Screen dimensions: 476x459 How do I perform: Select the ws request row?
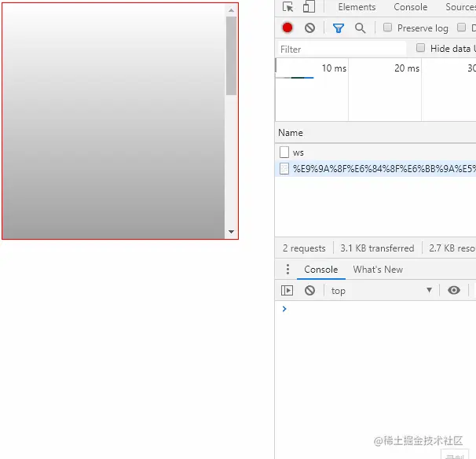coord(375,152)
